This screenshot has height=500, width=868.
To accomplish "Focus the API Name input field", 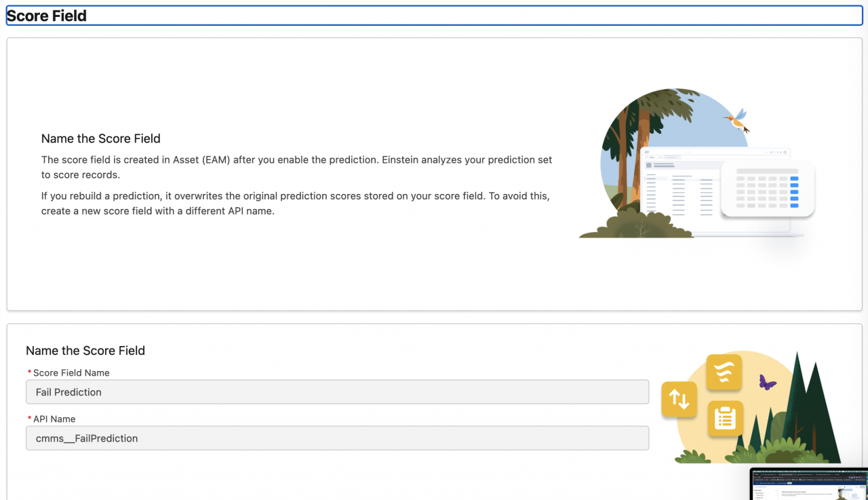I will pyautogui.click(x=337, y=438).
